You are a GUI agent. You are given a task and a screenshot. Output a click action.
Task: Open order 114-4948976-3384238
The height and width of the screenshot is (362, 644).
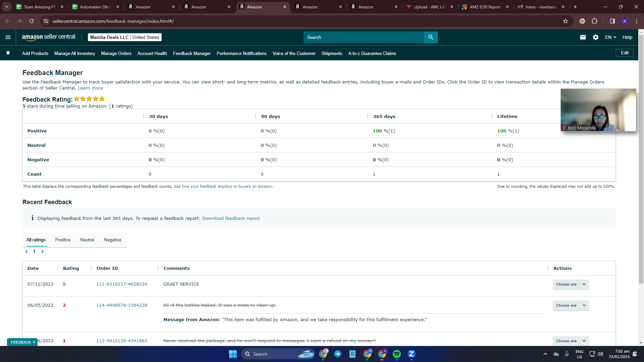122,305
